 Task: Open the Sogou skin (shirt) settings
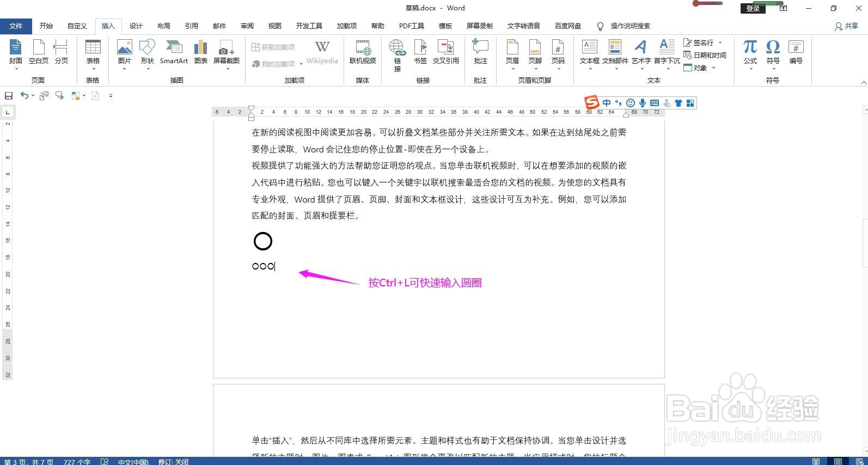[678, 103]
